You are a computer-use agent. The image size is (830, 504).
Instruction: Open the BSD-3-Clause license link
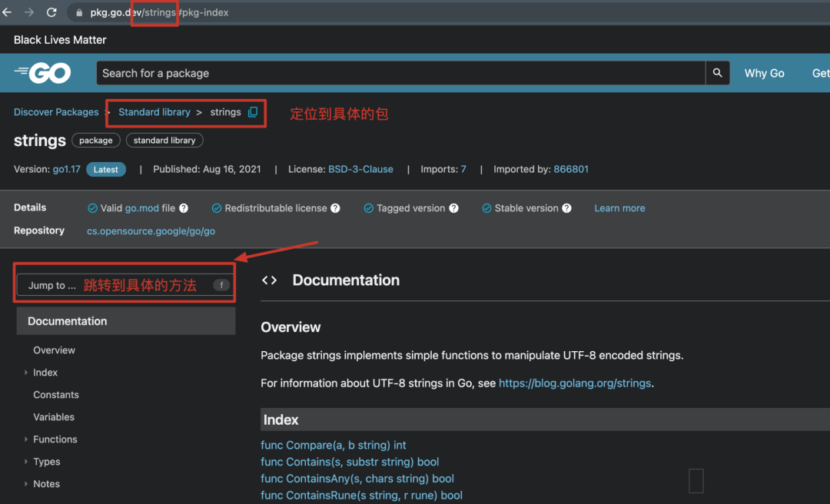(360, 169)
